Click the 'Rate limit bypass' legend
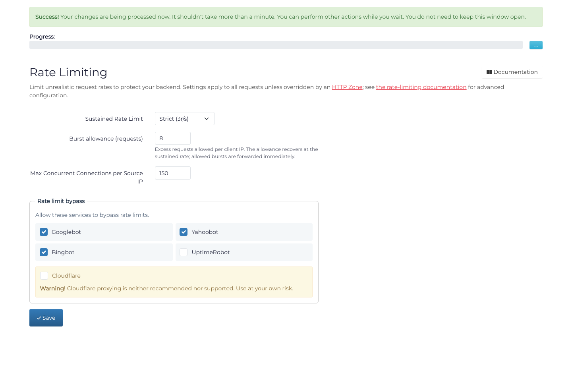 (61, 201)
